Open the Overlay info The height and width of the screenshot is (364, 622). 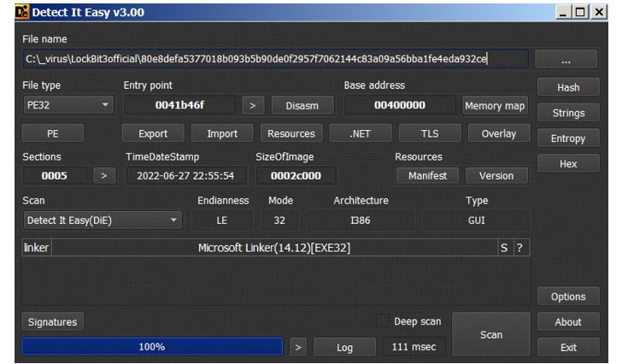coord(499,133)
